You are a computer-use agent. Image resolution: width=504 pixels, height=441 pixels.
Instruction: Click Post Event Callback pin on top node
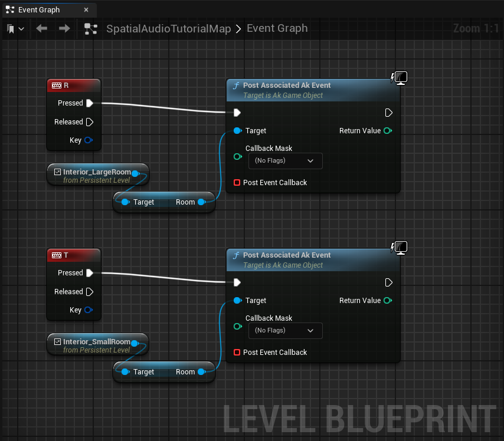point(237,183)
